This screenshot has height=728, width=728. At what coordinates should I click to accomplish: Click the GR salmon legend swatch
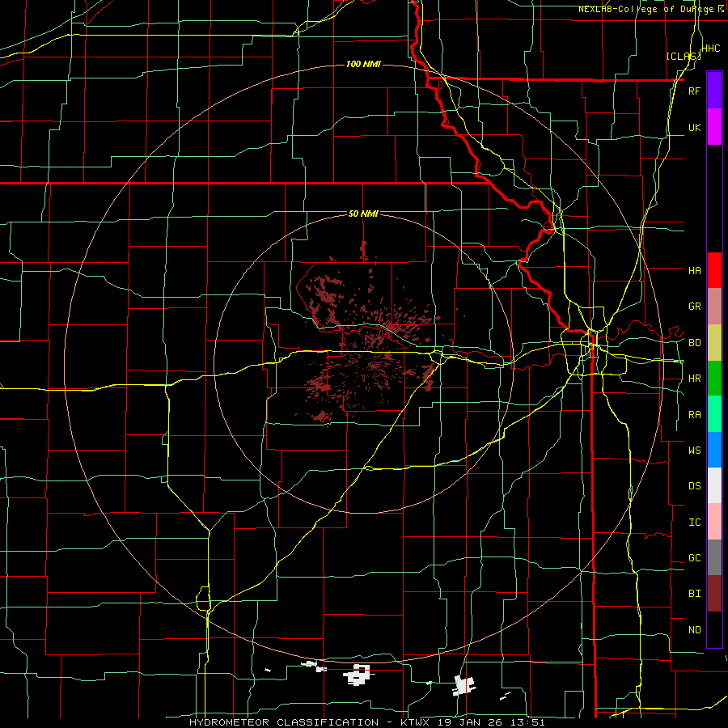[714, 307]
